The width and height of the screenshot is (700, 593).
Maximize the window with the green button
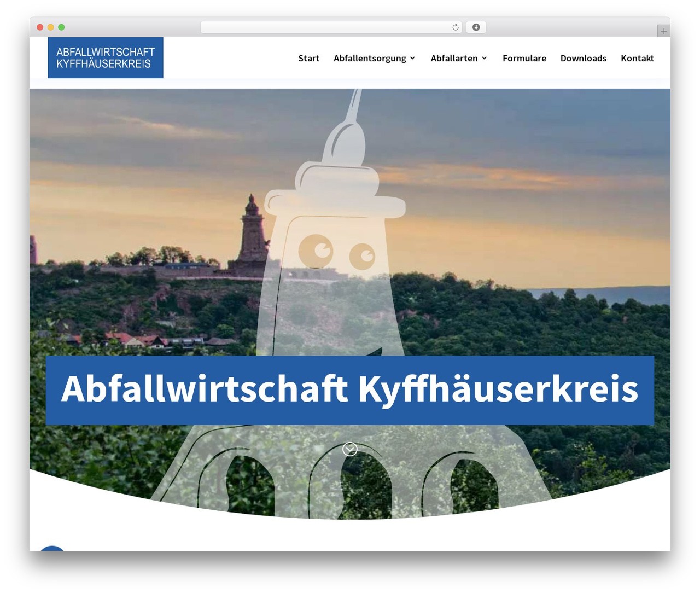click(61, 27)
